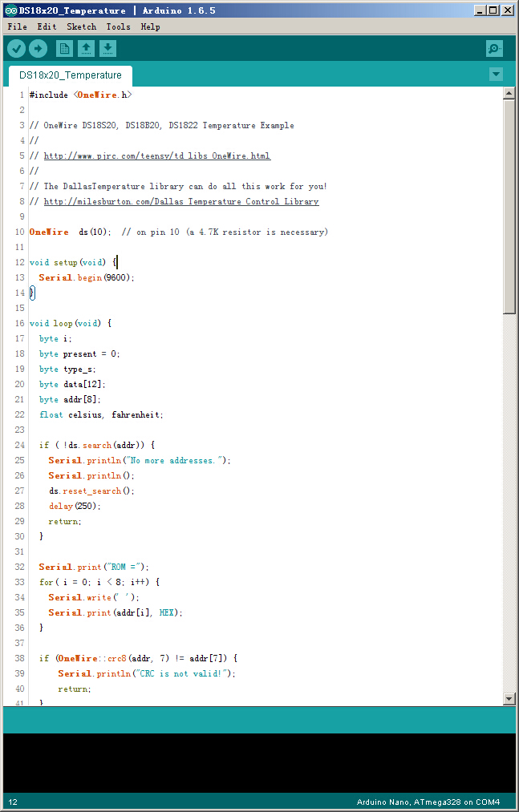519x812 pixels.
Task: Open the Edit menu
Action: [47, 26]
